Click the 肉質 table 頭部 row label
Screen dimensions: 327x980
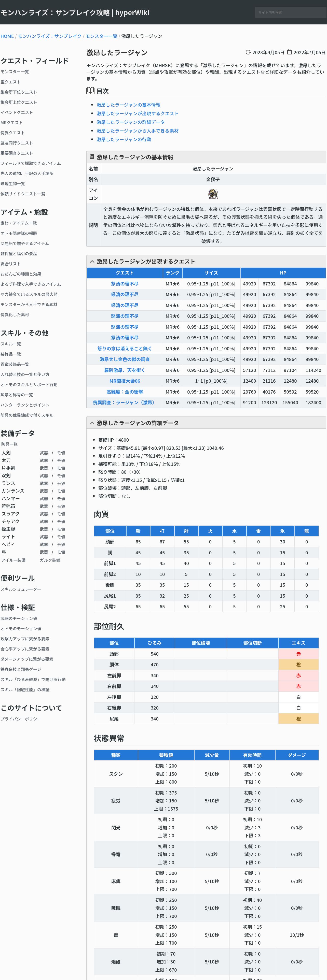(110, 542)
